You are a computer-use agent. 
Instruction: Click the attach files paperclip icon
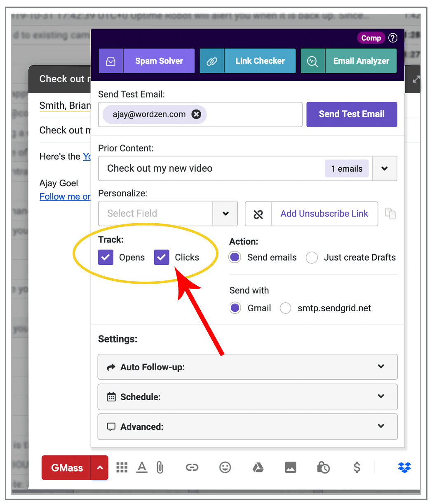(160, 467)
